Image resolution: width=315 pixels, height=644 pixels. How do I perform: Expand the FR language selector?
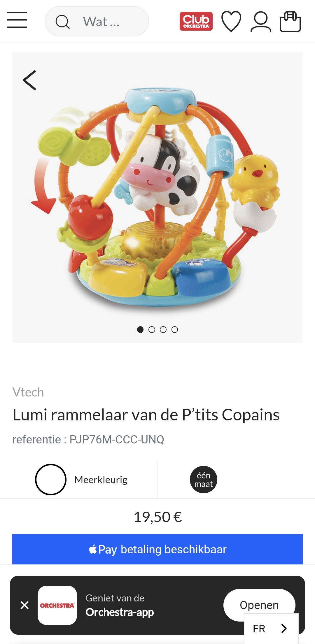(x=271, y=628)
